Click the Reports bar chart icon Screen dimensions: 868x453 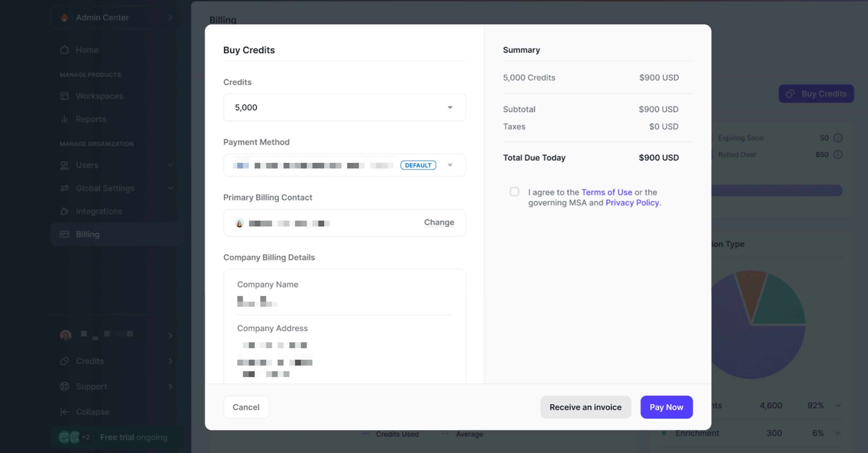pos(64,119)
